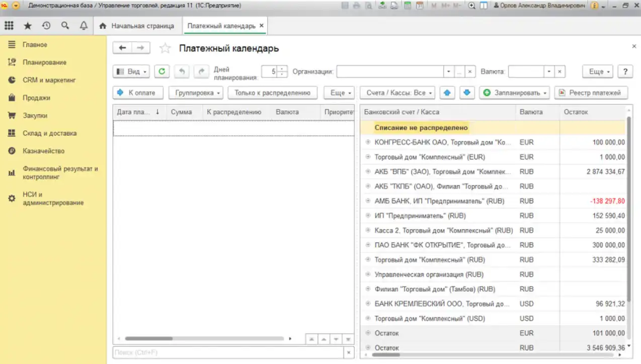Open the search magnifier icon
The height and width of the screenshot is (364, 641).
pyautogui.click(x=65, y=26)
